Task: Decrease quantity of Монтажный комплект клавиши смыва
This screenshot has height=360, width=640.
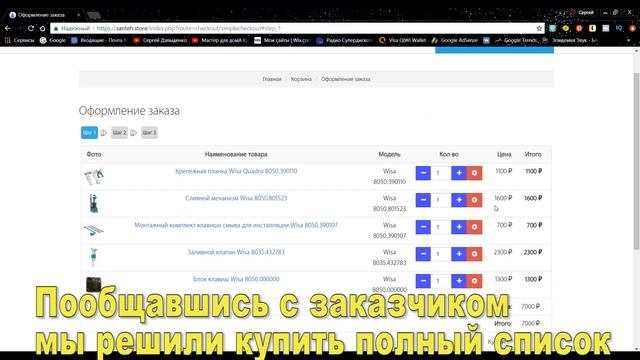Action: (423, 227)
